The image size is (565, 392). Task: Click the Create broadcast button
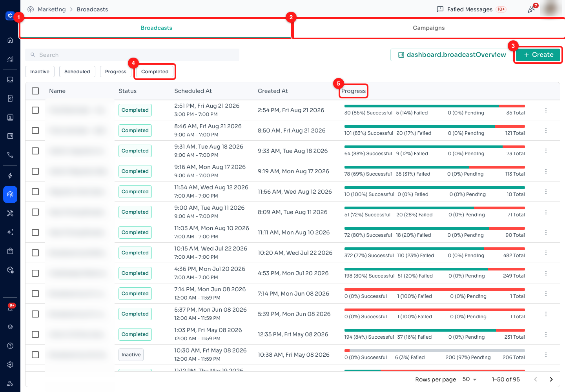(x=538, y=55)
